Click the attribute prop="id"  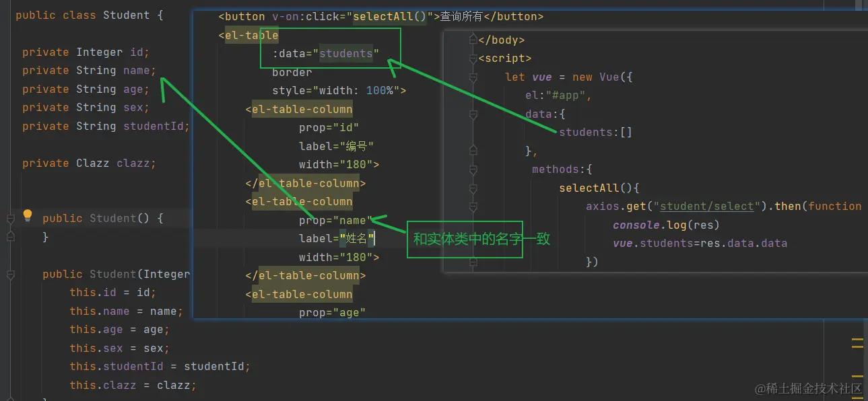[x=329, y=127]
